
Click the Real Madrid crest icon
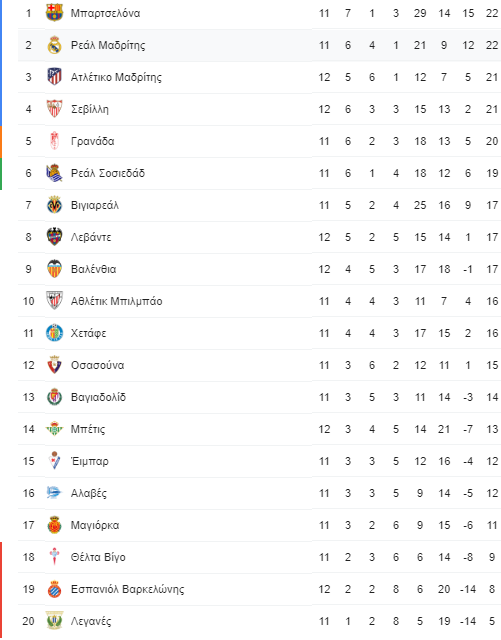[54, 45]
